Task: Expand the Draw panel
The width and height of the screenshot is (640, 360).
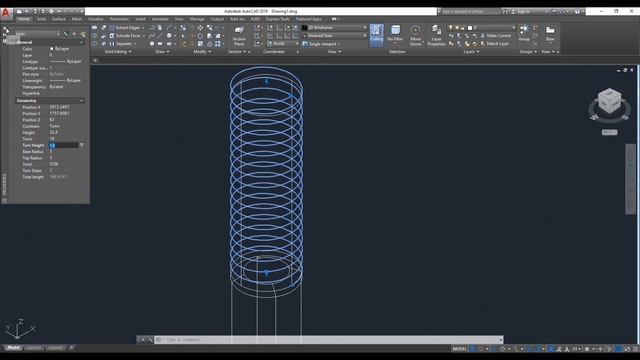Action: point(162,52)
